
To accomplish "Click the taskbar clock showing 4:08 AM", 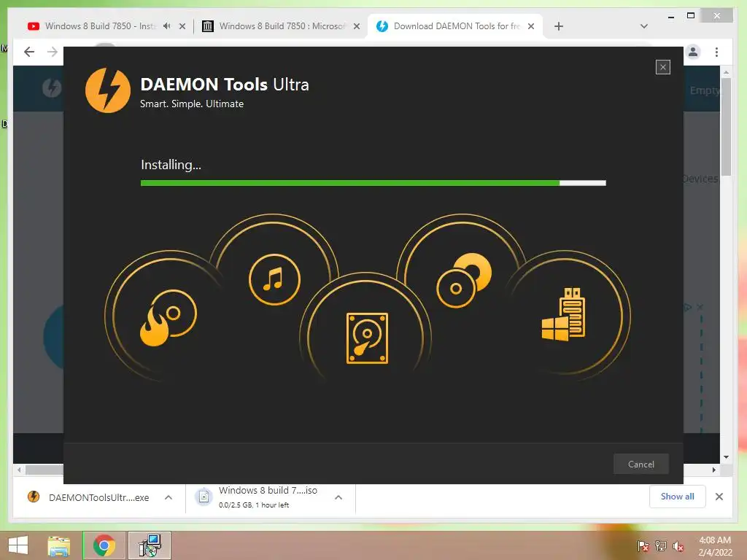I will (x=715, y=546).
